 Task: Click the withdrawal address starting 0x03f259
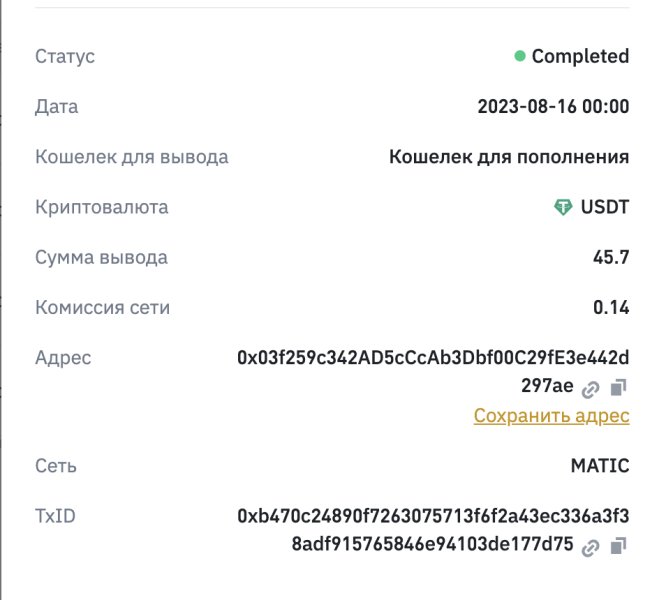point(433,358)
